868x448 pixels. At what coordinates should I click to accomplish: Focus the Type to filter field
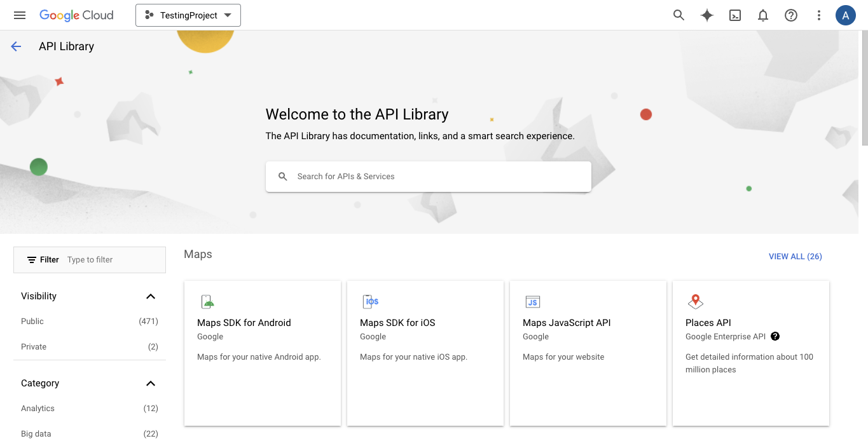[114, 260]
